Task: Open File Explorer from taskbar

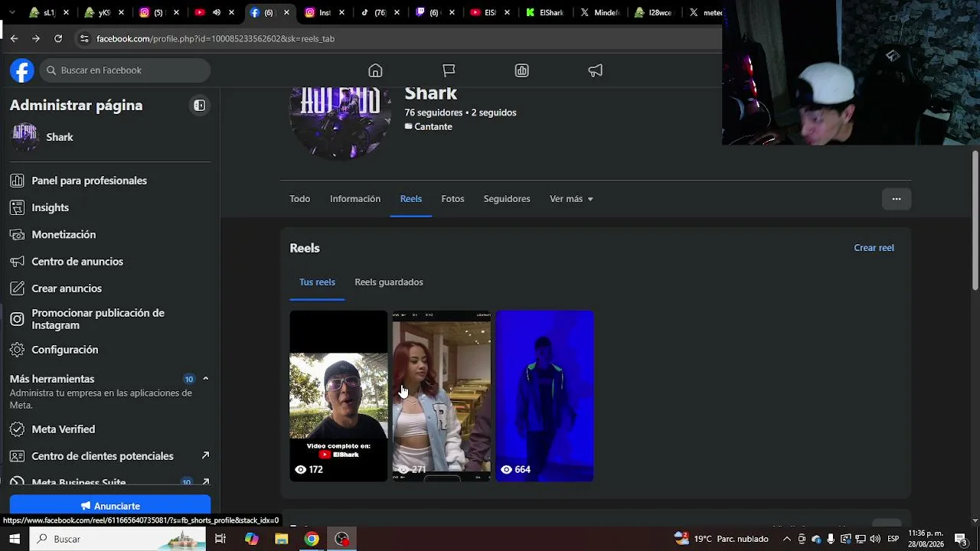Action: (x=282, y=539)
